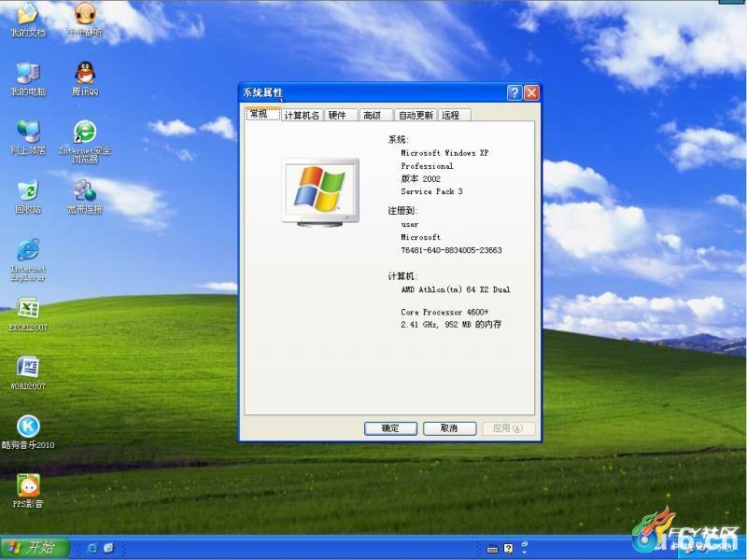The height and width of the screenshot is (560, 747).
Task: Switch to the 高级 tab
Action: [x=375, y=115]
